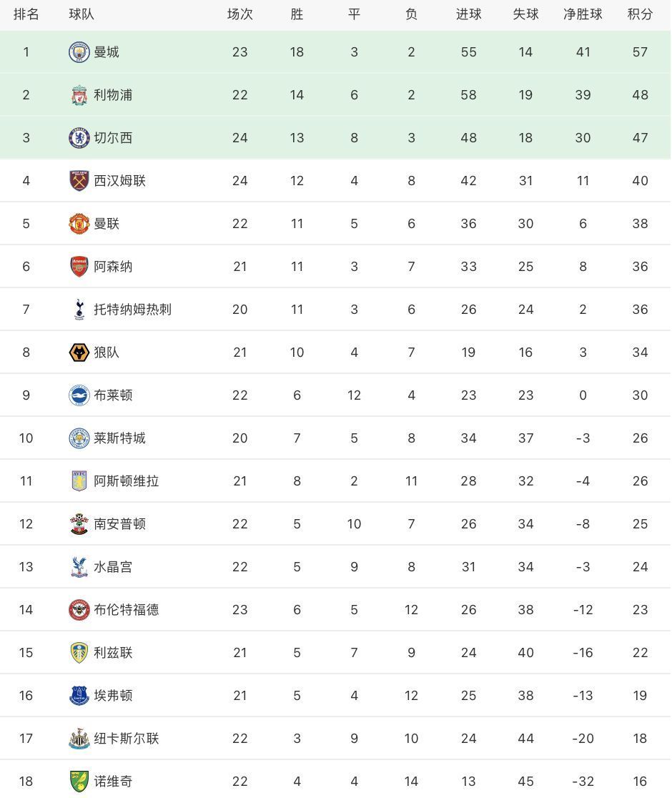Select the 进球 column header

coord(468,14)
